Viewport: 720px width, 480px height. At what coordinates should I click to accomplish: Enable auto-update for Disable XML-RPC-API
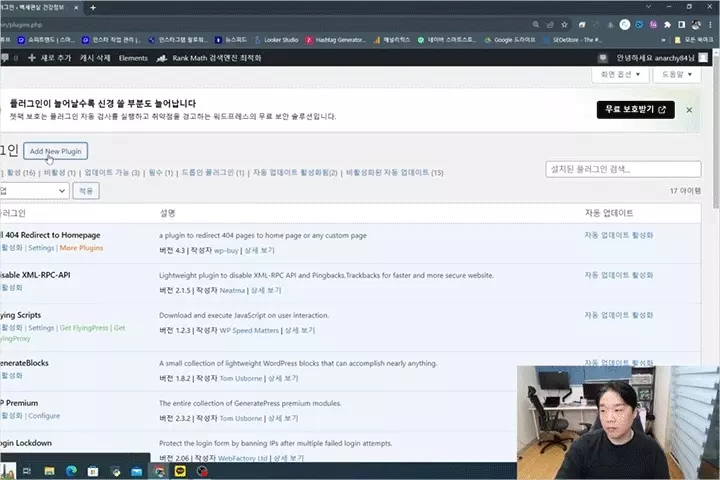coord(619,275)
